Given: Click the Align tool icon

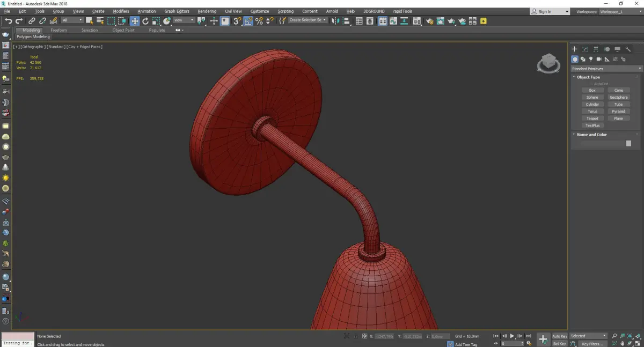Looking at the screenshot, I should 346,21.
